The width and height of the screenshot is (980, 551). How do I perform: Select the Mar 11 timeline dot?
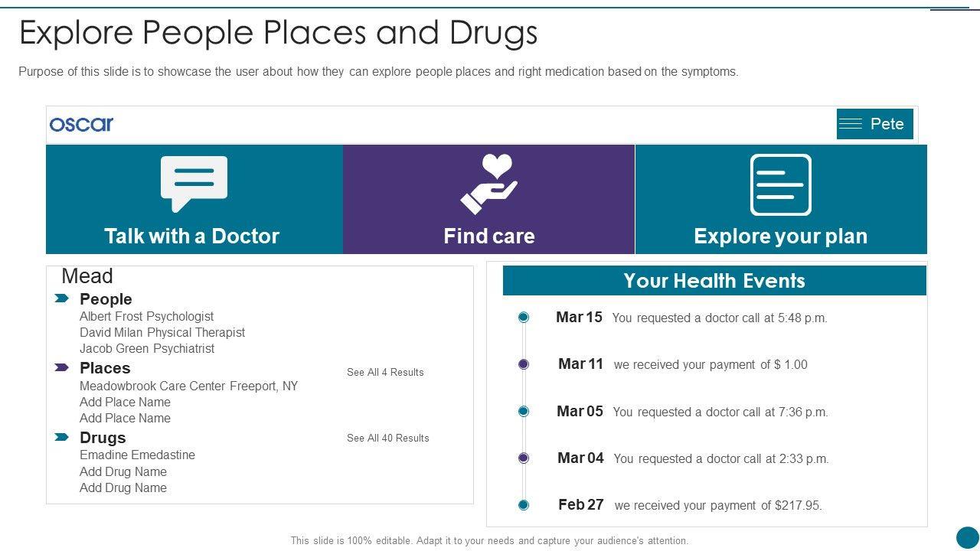(x=524, y=364)
